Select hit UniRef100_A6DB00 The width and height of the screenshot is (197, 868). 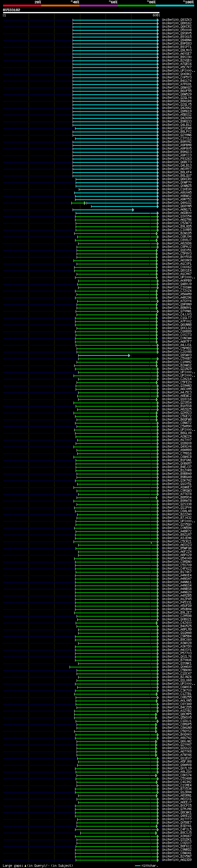(176, 213)
